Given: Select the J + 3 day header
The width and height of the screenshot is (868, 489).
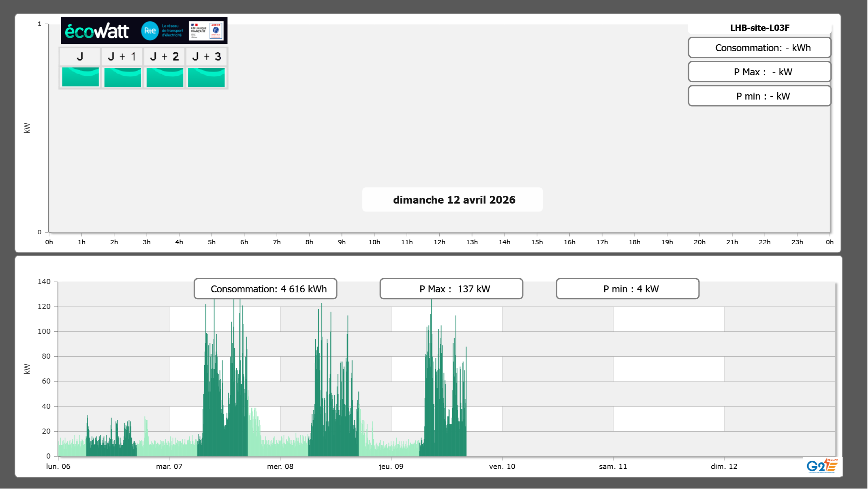Looking at the screenshot, I should [206, 56].
